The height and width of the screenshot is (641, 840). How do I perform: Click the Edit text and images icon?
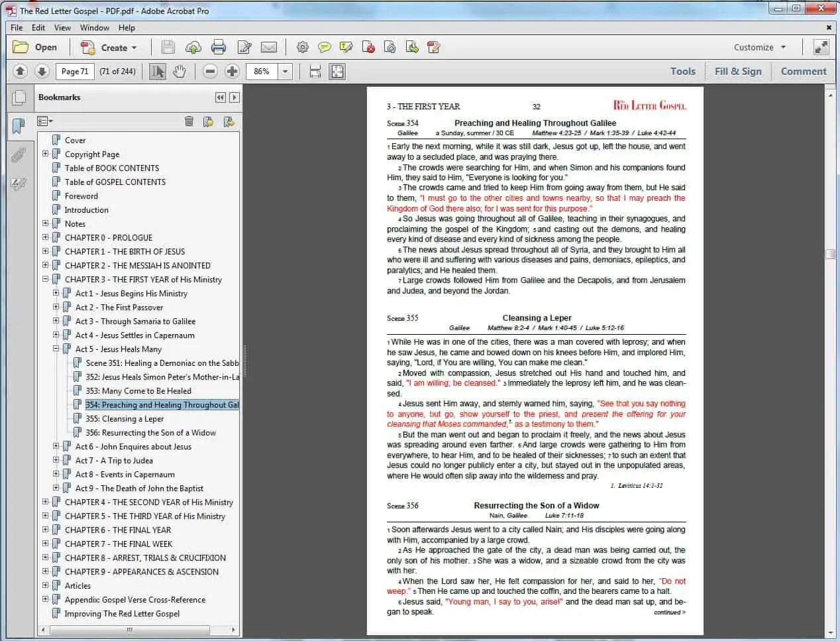point(244,47)
